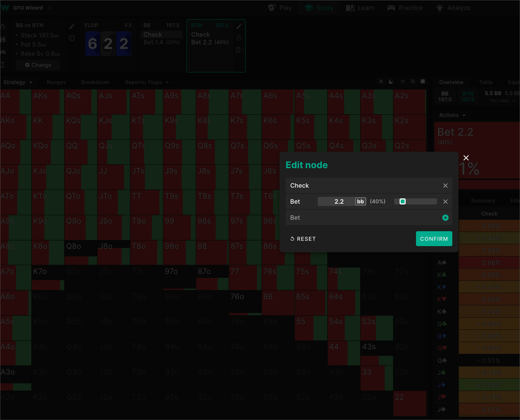
Task: Switch to the Table tab
Action: (486, 82)
